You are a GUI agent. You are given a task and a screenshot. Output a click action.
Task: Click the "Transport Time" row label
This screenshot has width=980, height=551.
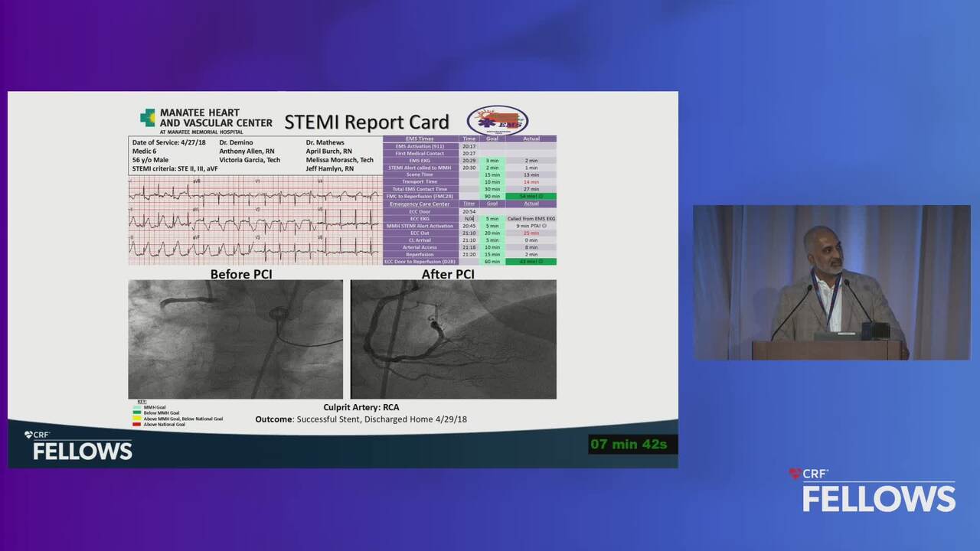coord(420,181)
